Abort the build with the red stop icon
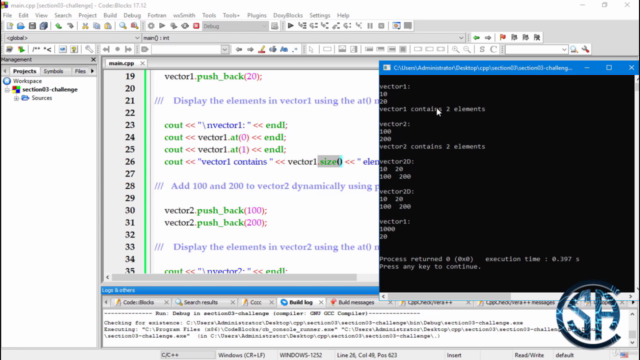Screen dimensions: 640x360 [196, 26]
